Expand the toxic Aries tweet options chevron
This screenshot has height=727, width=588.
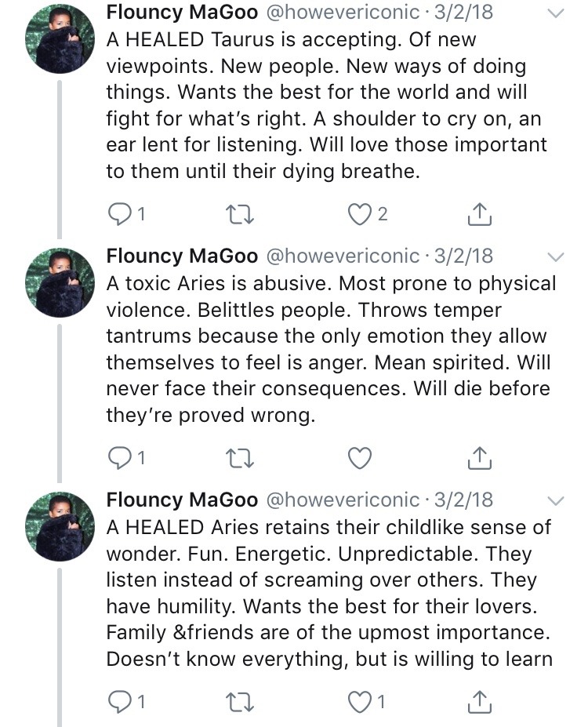coord(555,256)
